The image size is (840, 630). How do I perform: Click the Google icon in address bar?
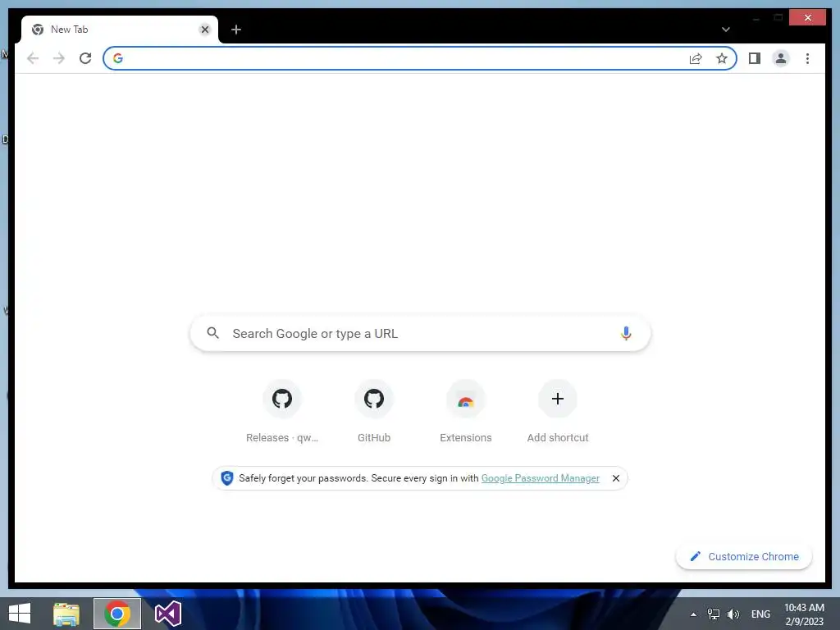(118, 58)
